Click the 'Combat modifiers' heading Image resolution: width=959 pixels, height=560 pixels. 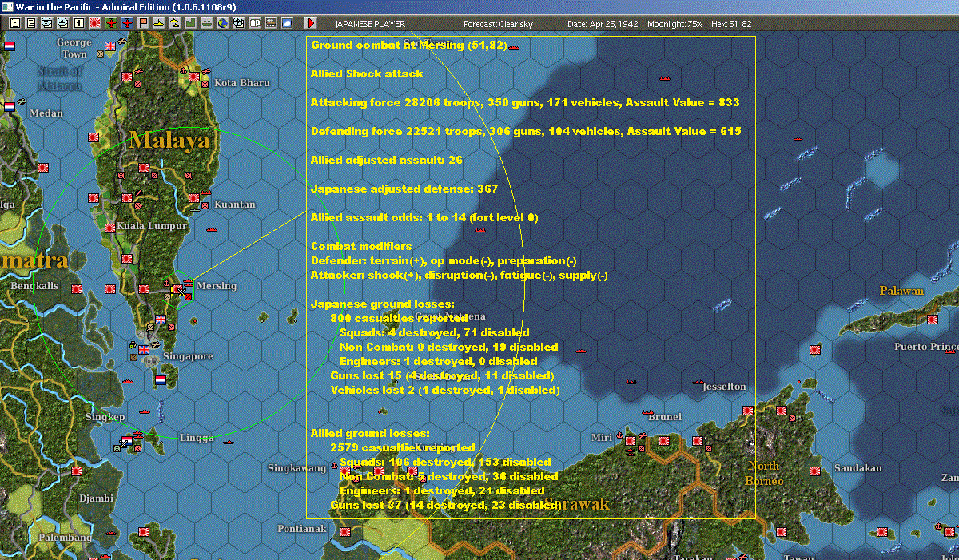361,246
